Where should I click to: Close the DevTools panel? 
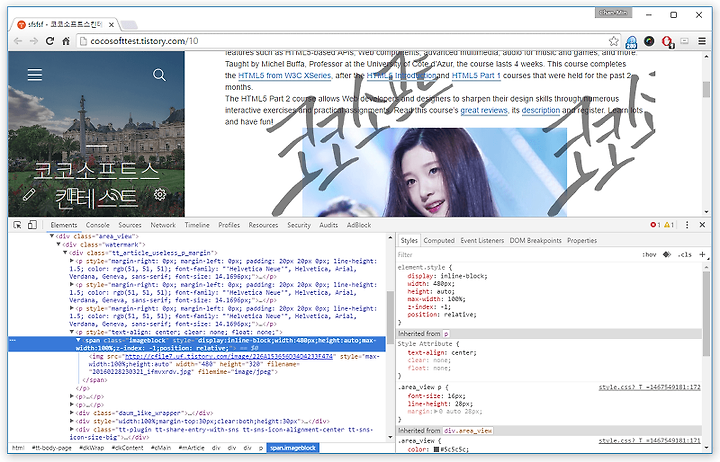click(702, 225)
